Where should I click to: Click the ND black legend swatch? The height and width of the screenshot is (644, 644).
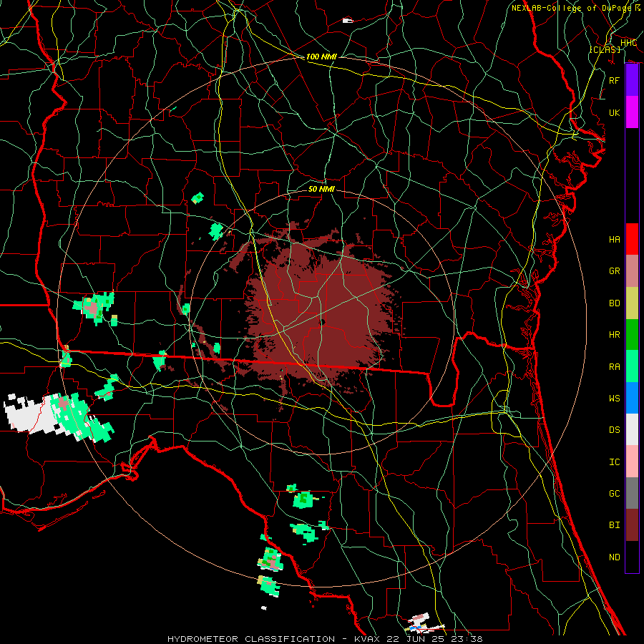(632, 557)
